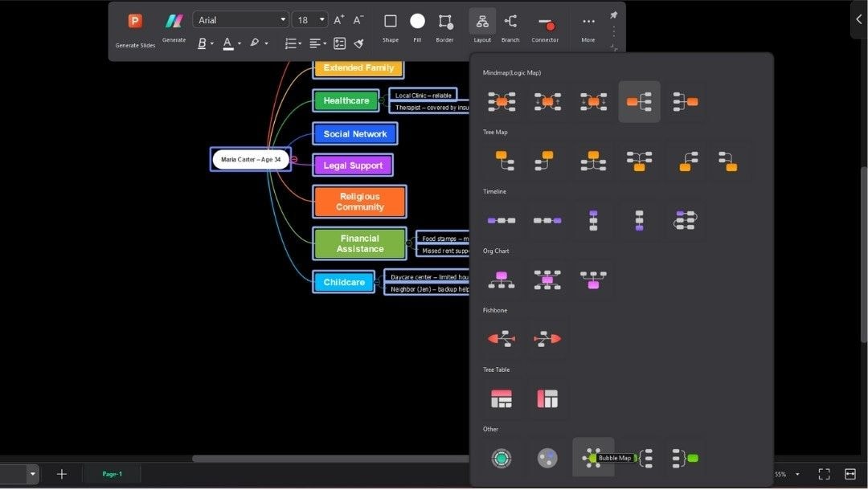Click the 'Daycare center' subtopic
This screenshot has width=868, height=490.
pos(428,277)
